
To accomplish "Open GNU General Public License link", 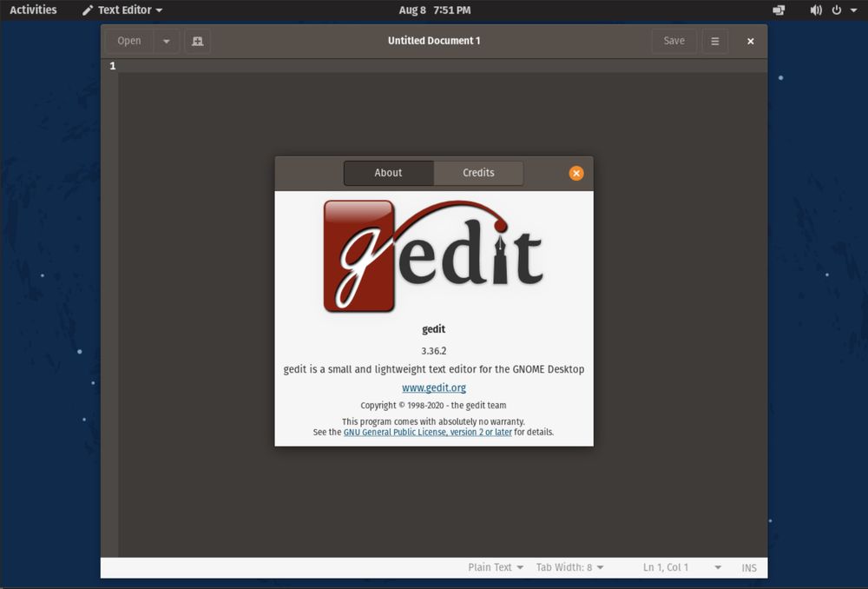I will (427, 432).
